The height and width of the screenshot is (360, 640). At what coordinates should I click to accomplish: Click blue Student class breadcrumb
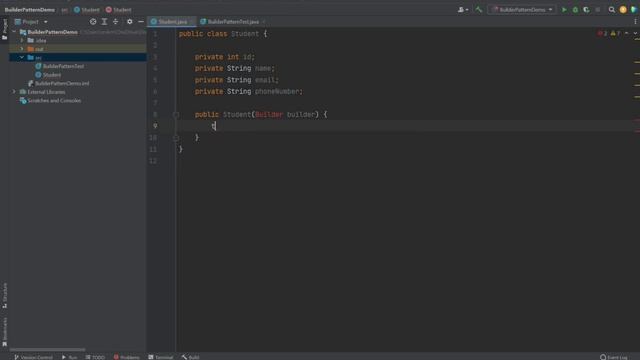pos(87,9)
